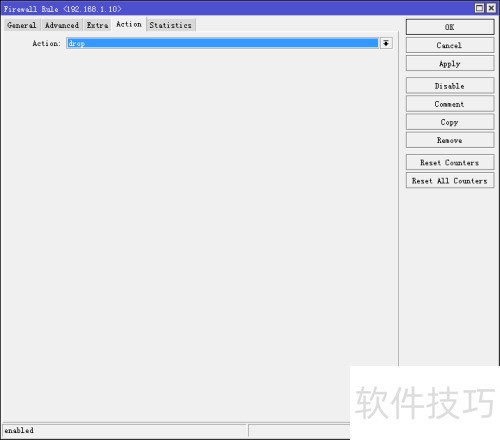Copy the firewall rule
This screenshot has height=440, width=500.
450,122
